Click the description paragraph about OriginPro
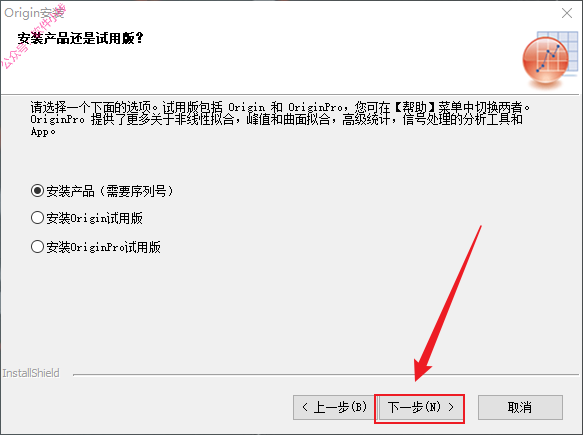The height and width of the screenshot is (435, 583). click(280, 119)
